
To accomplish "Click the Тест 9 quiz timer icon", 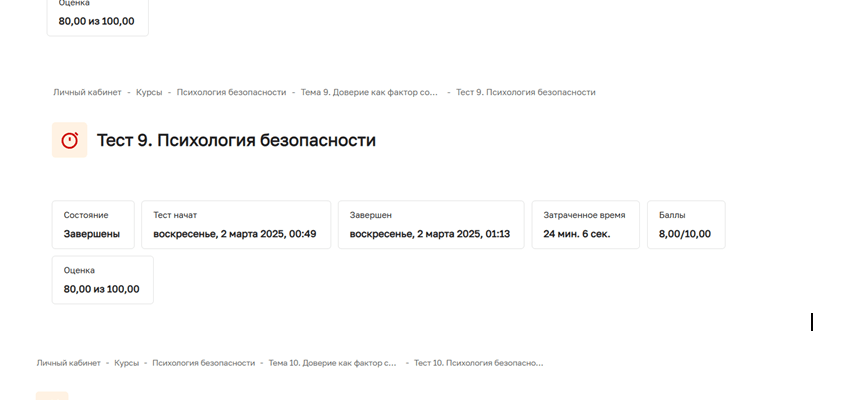I will point(69,140).
